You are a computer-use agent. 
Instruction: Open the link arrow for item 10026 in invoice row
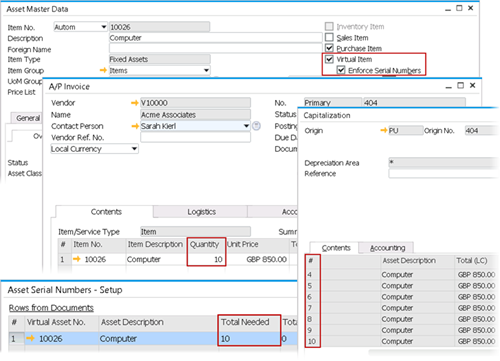click(x=77, y=259)
